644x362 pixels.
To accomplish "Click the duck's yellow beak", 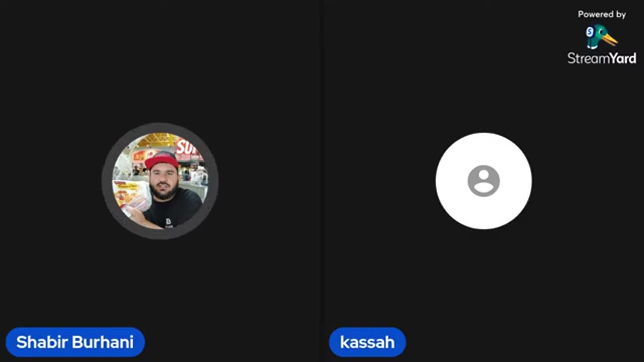I will (x=611, y=40).
